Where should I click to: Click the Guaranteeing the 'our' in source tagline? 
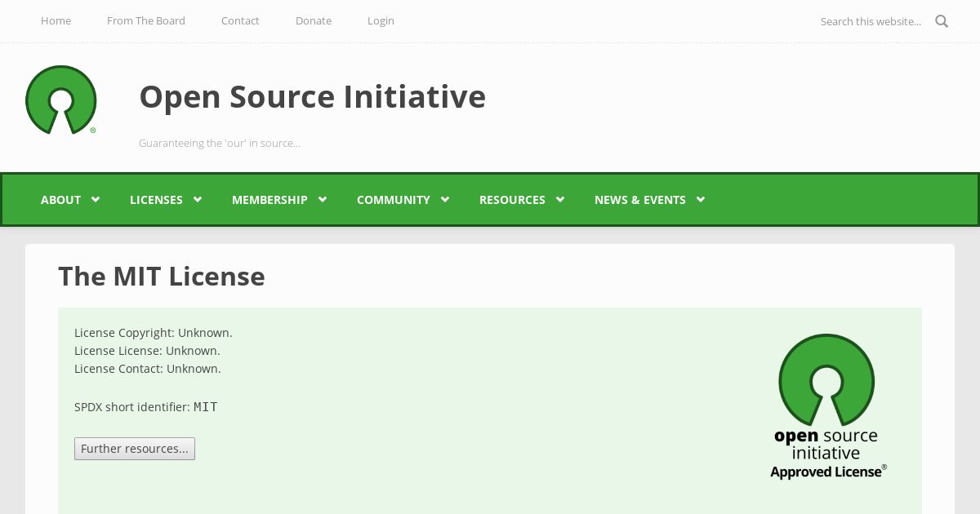tap(220, 143)
